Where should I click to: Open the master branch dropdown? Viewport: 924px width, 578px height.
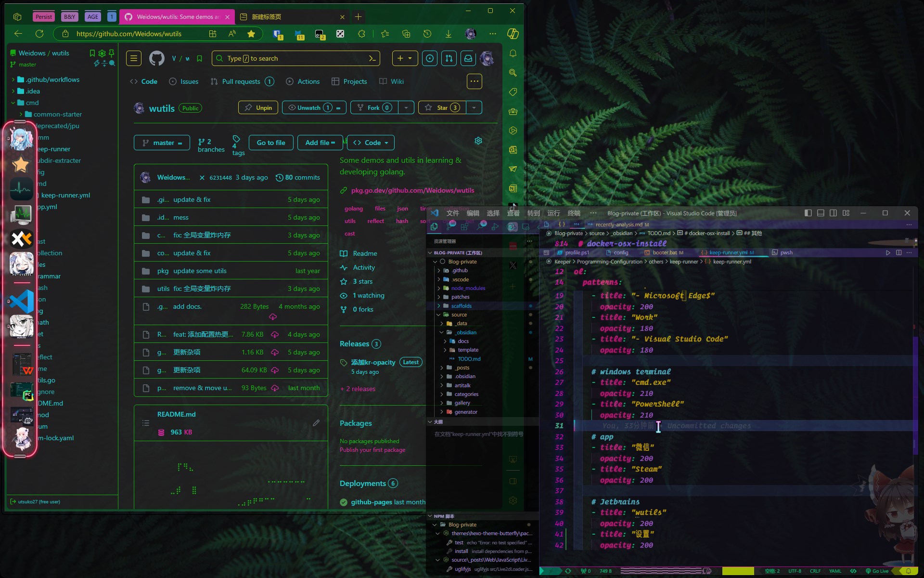coord(162,143)
